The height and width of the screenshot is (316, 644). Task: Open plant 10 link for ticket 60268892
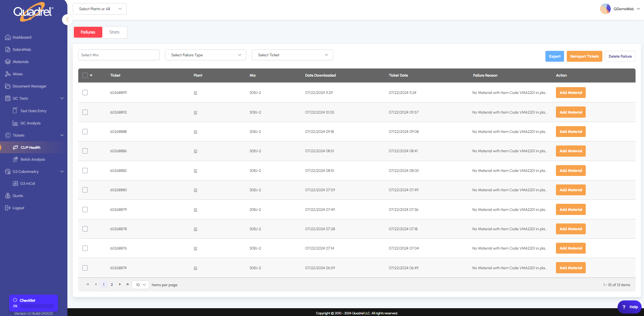point(195,112)
